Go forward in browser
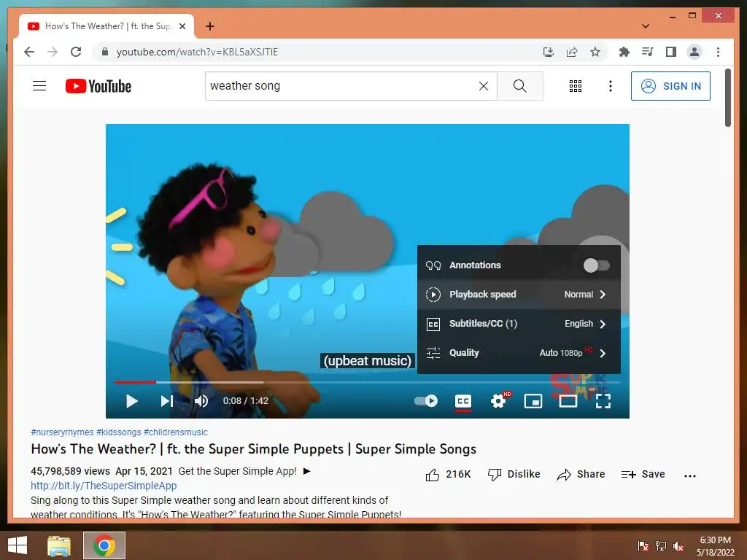 pyautogui.click(x=53, y=52)
